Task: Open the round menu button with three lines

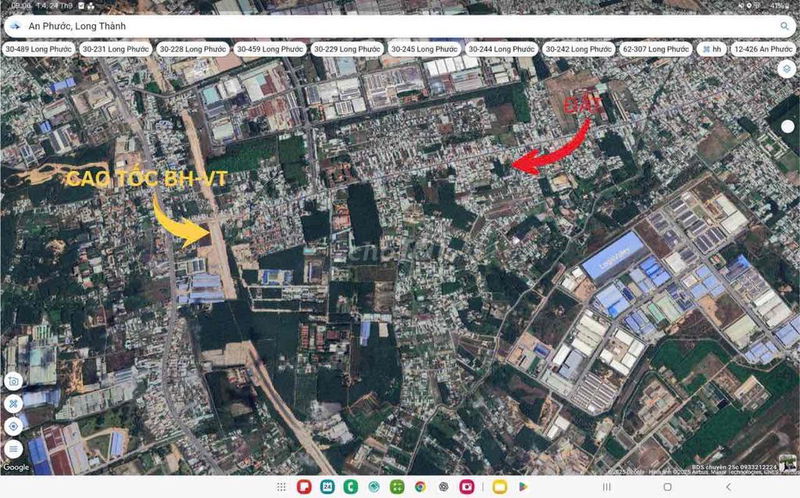Action: pyautogui.click(x=13, y=448)
